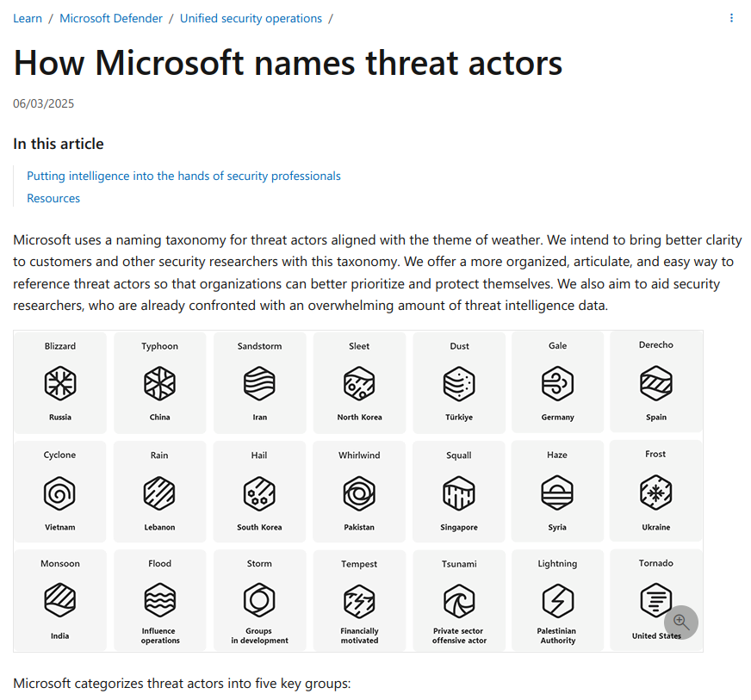Click the Dust icon for Türkiye
Screen dimensions: 751x700
[459, 383]
